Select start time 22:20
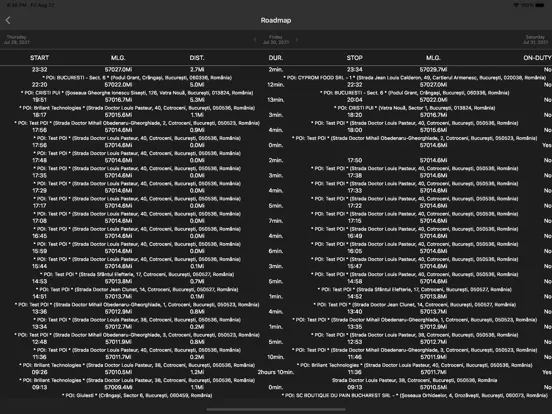The height and width of the screenshot is (414, 552). [39, 85]
